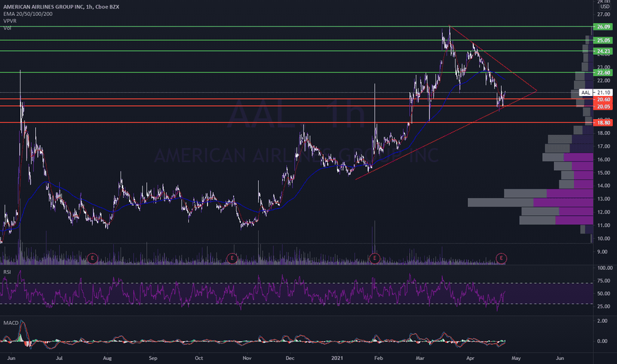
Task: Click the 10.00 price axis value
Action: pyautogui.click(x=604, y=238)
